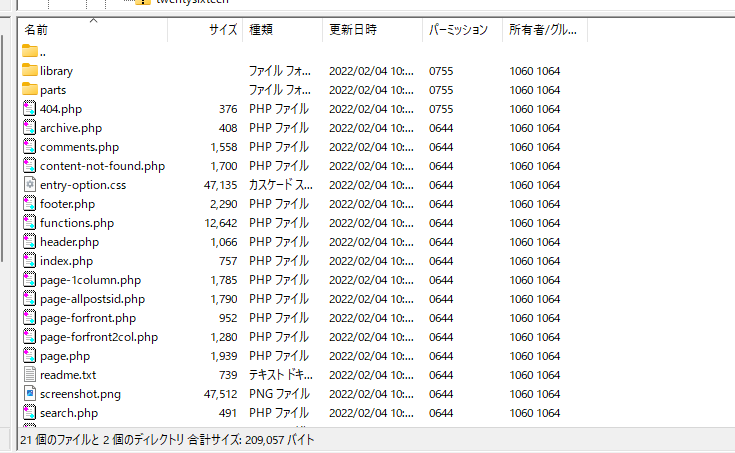This screenshot has height=453, width=735.
Task: Click the entry-option.css file icon
Action: pos(30,185)
